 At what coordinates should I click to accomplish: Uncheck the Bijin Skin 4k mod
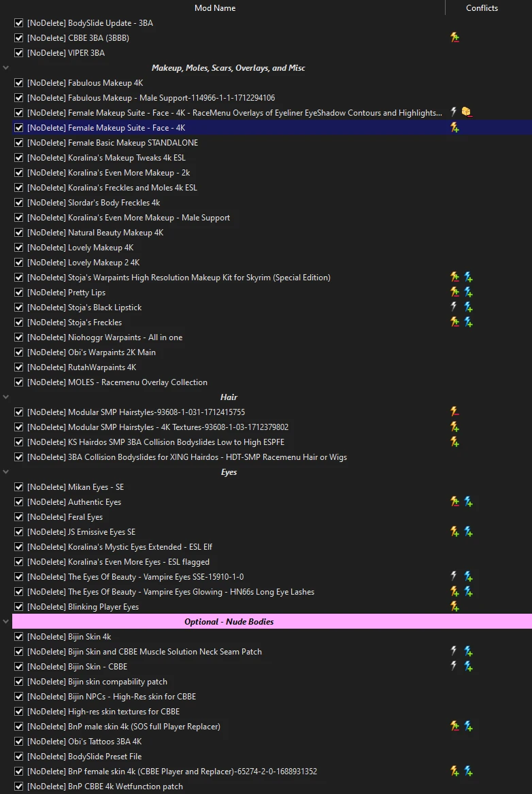tap(19, 637)
